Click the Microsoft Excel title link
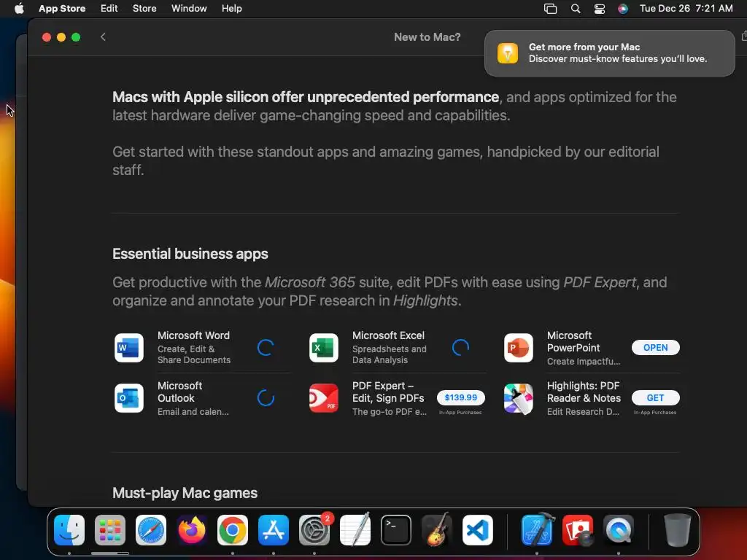Image resolution: width=747 pixels, height=560 pixels. pos(388,335)
